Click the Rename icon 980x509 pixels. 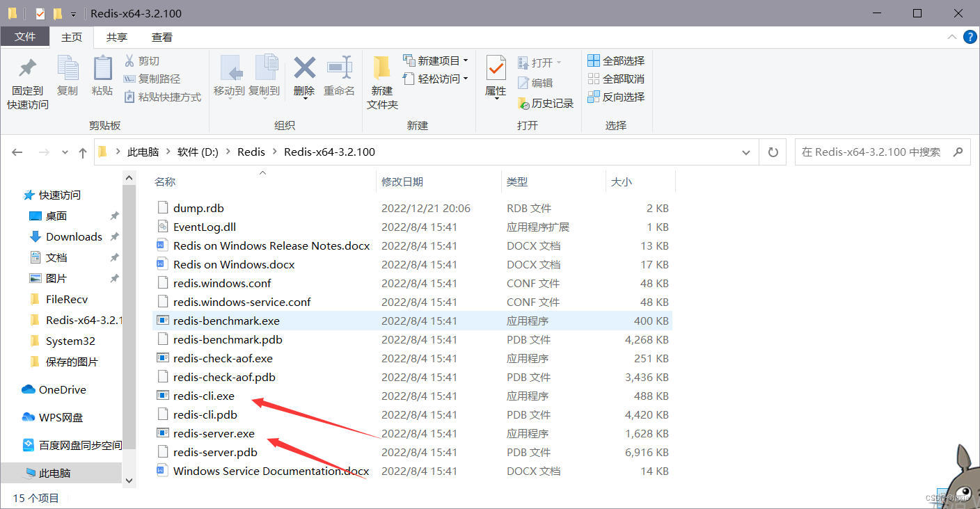[x=340, y=67]
